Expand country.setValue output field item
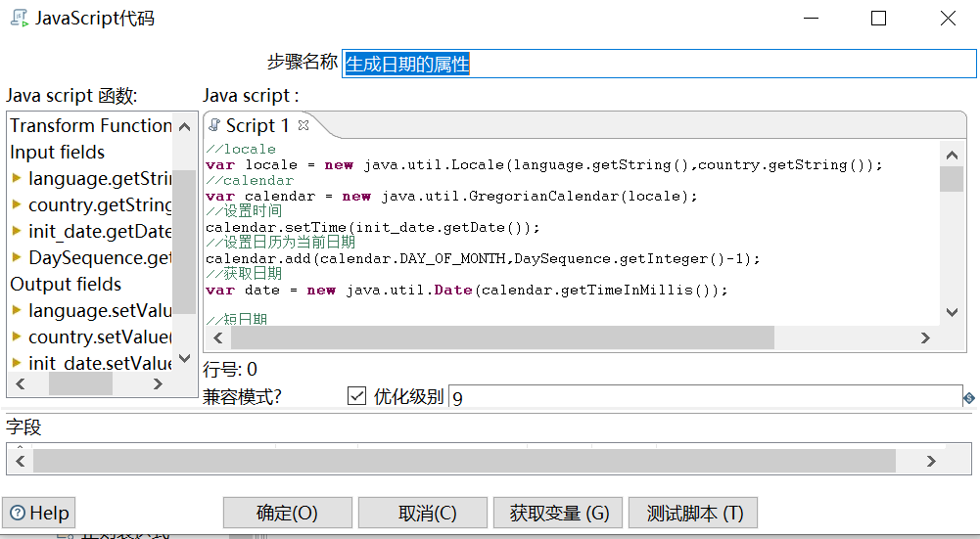 (x=17, y=337)
